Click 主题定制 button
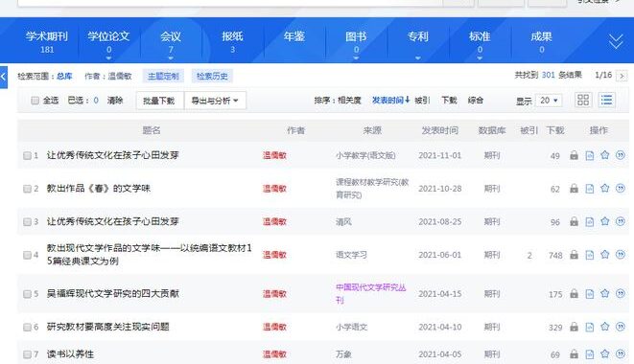Viewport: 634px width, 364px height. [x=163, y=76]
